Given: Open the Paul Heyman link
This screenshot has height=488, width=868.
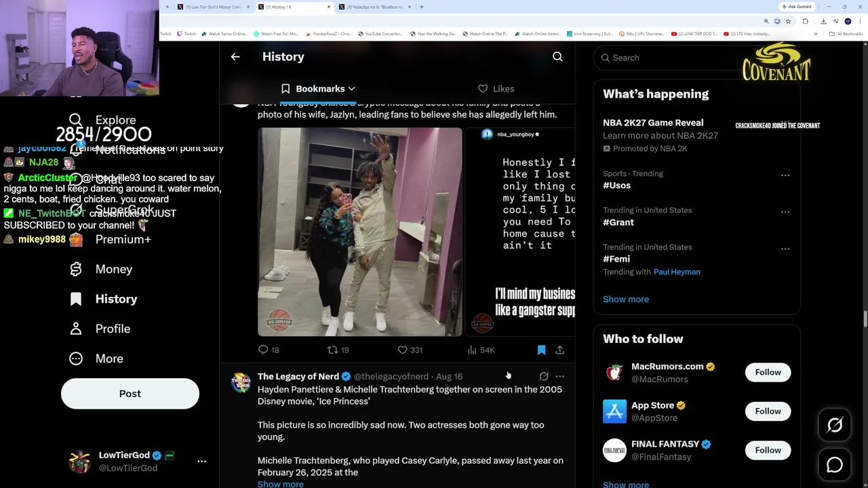Looking at the screenshot, I should [677, 272].
